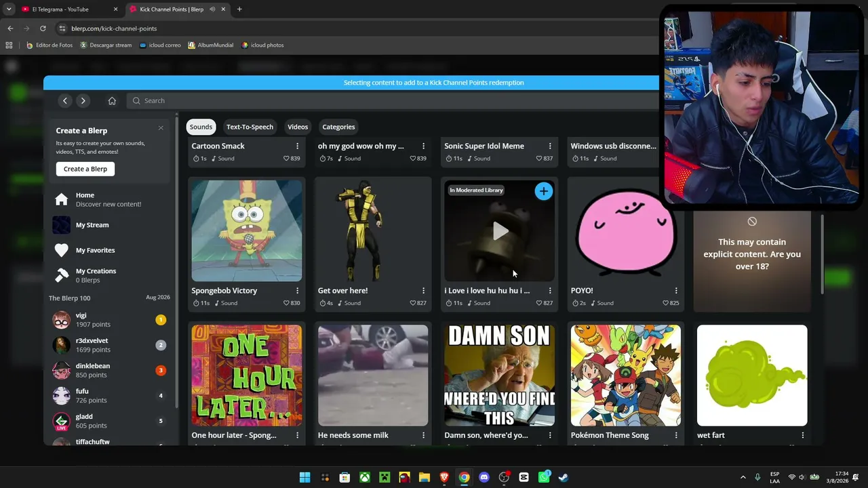This screenshot has width=868, height=488.
Task: Open Descargar stream bookmark
Action: click(x=106, y=45)
